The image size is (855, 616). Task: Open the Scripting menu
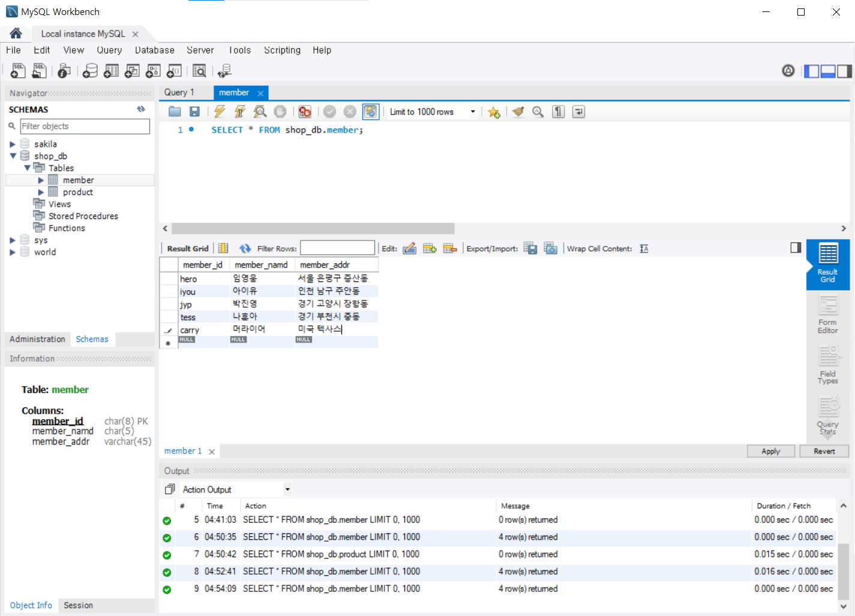[282, 50]
